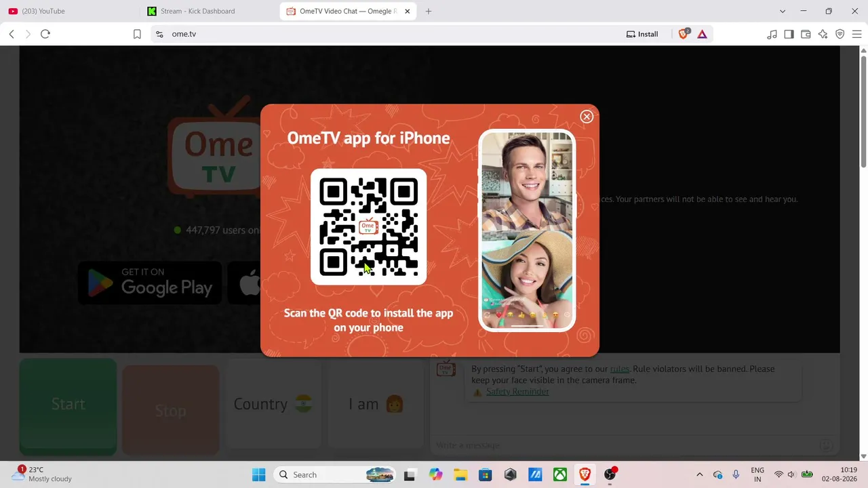Get OmeTV on Google Play
The width and height of the screenshot is (868, 488).
(150, 283)
